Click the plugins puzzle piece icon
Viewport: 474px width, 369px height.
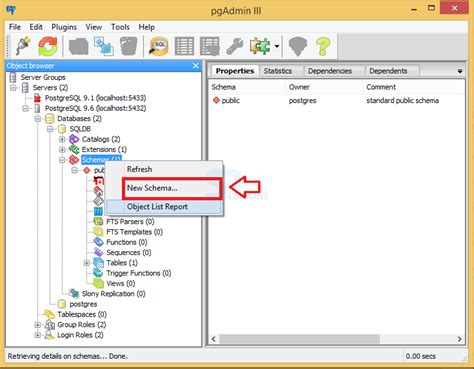[x=260, y=46]
